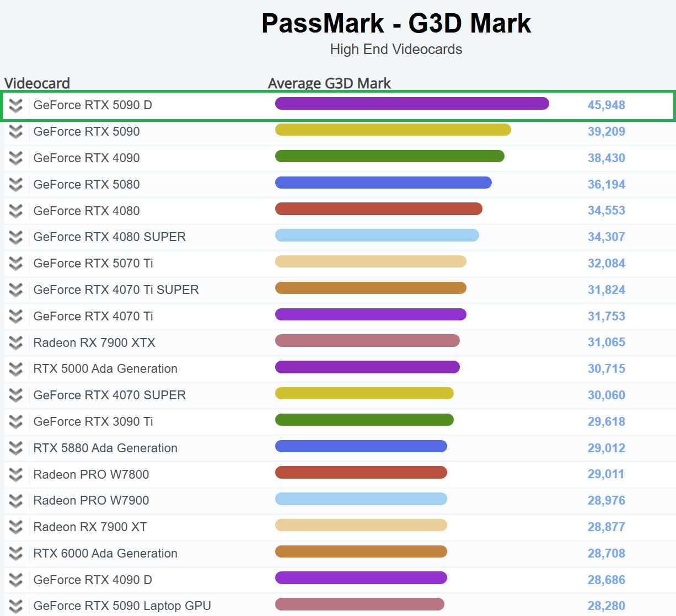Open the GeForce RTX 5080 videocard link
This screenshot has width=676, height=616.
(87, 184)
